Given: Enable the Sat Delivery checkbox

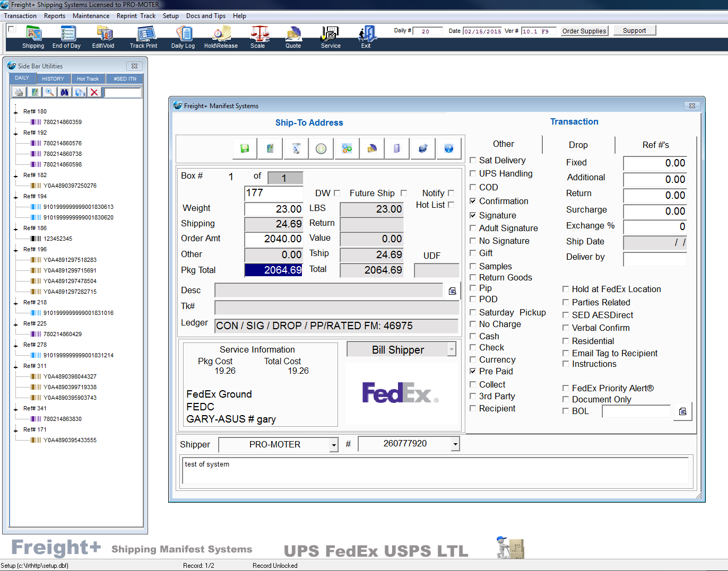Looking at the screenshot, I should [473, 160].
